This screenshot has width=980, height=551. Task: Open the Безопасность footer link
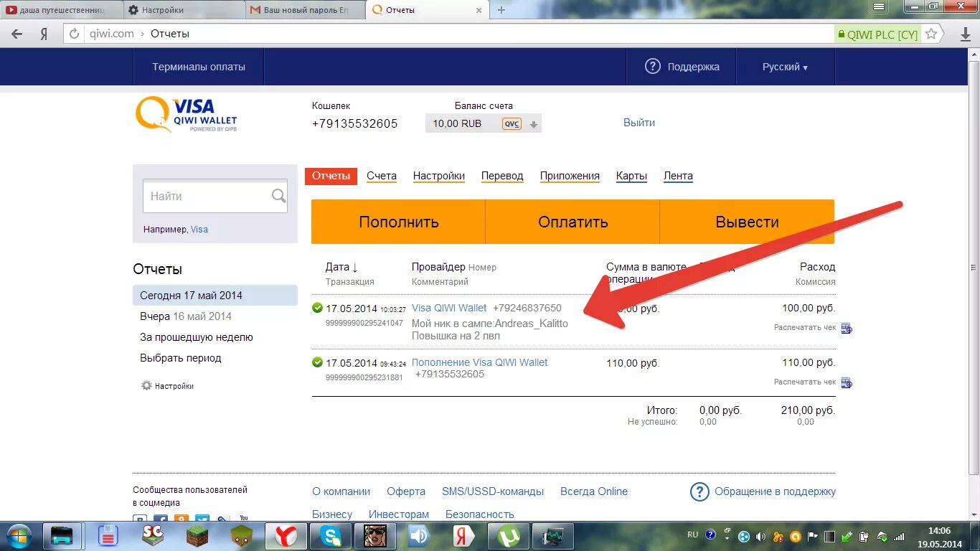tap(480, 514)
